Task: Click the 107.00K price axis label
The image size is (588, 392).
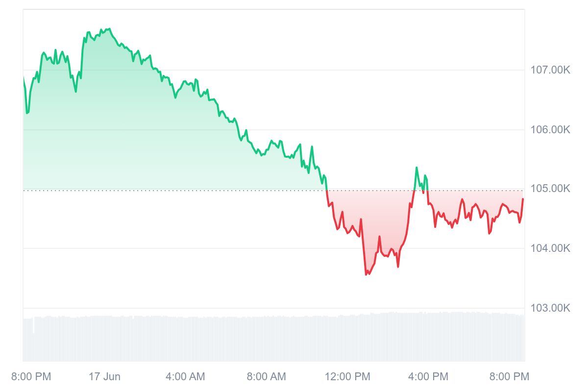Action: (x=550, y=70)
